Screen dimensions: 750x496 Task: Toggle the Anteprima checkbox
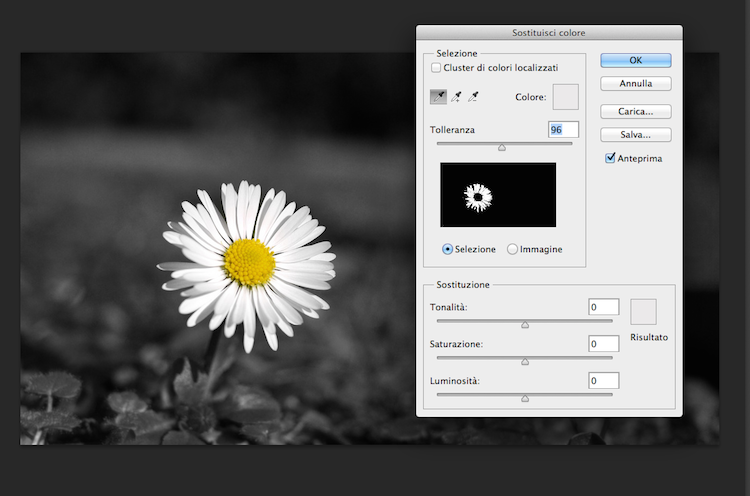pyautogui.click(x=610, y=158)
